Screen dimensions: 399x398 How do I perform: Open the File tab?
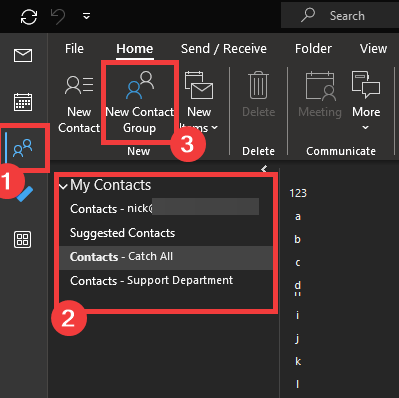pyautogui.click(x=74, y=49)
